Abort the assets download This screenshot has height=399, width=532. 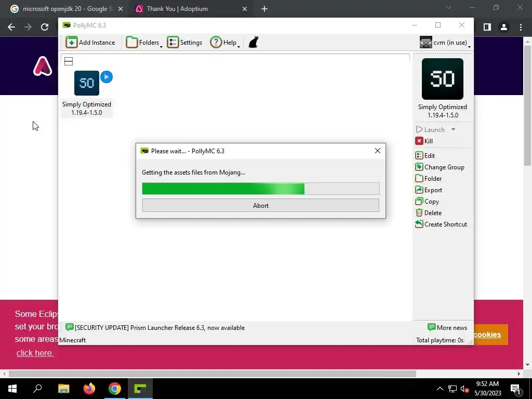tap(261, 205)
